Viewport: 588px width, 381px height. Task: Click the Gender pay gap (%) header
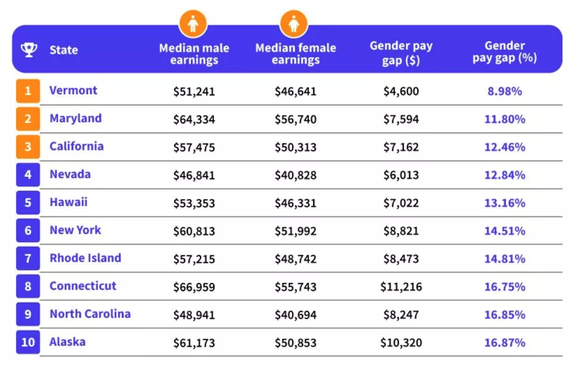[504, 52]
